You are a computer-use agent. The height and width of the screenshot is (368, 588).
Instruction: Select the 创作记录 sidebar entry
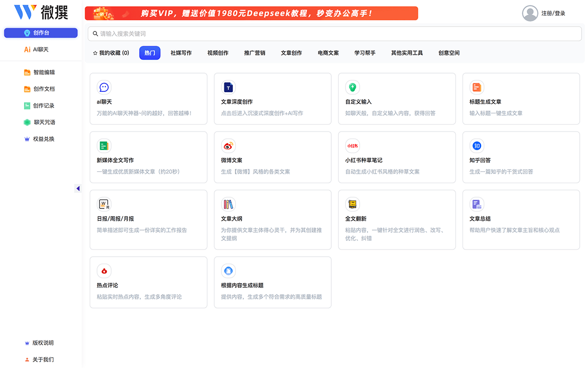tap(41, 105)
